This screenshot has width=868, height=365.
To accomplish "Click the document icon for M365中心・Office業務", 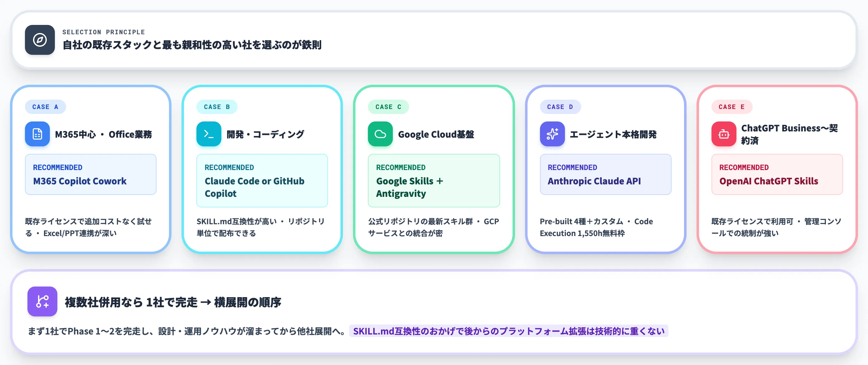I will [37, 134].
